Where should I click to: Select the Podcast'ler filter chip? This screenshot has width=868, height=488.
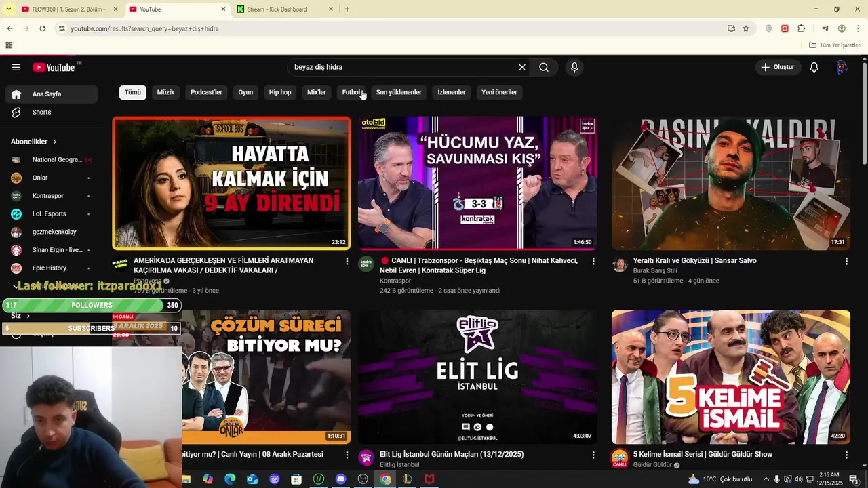point(206,92)
